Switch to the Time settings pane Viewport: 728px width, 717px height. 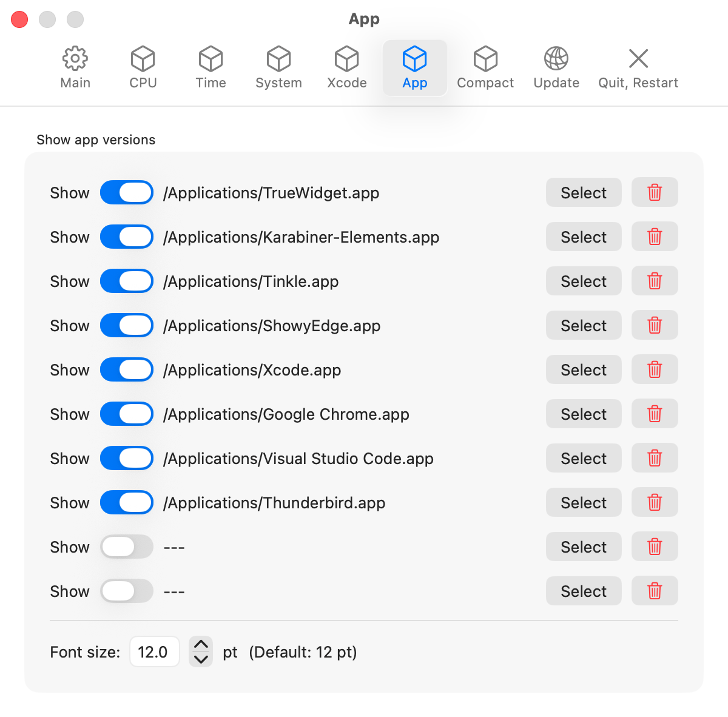211,67
